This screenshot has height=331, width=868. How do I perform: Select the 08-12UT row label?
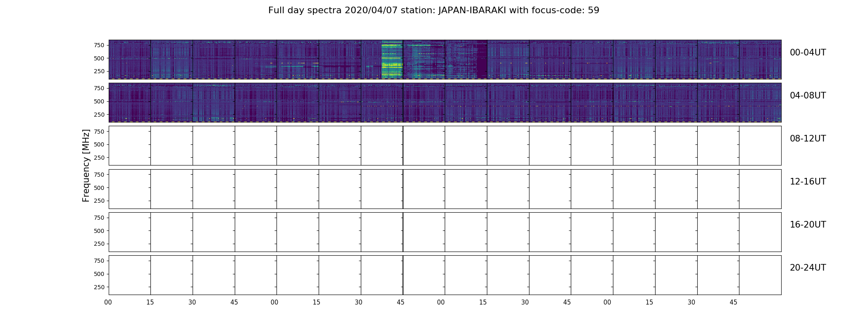coord(808,139)
